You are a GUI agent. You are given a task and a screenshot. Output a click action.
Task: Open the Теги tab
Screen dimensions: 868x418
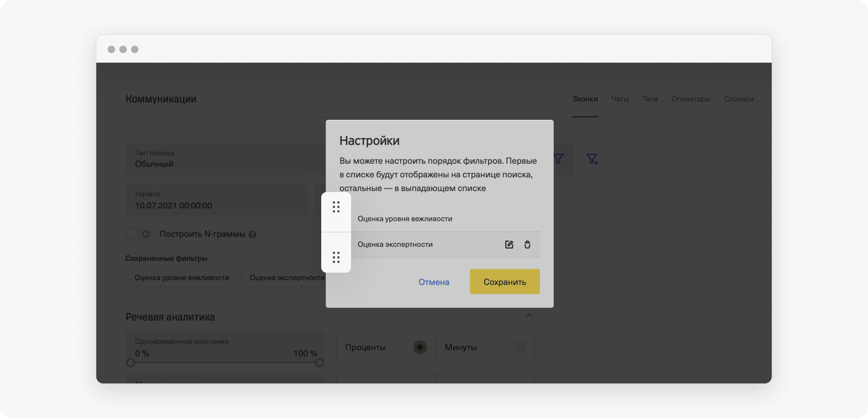650,99
